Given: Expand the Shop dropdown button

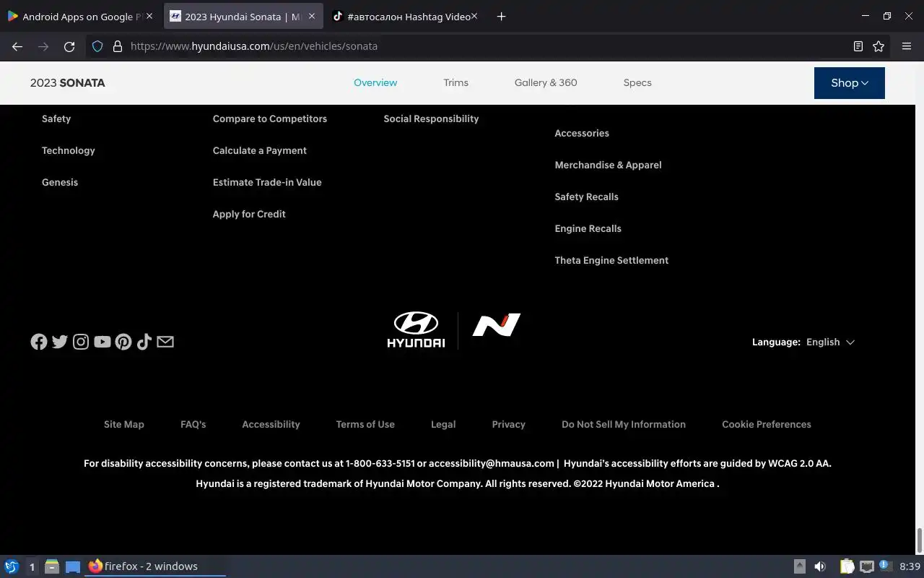Looking at the screenshot, I should pos(849,83).
